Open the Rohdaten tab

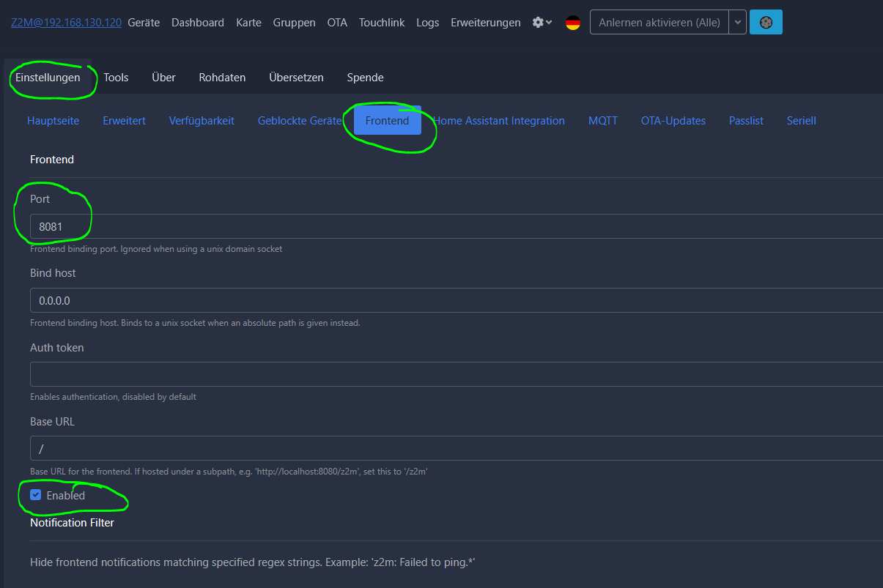click(222, 77)
